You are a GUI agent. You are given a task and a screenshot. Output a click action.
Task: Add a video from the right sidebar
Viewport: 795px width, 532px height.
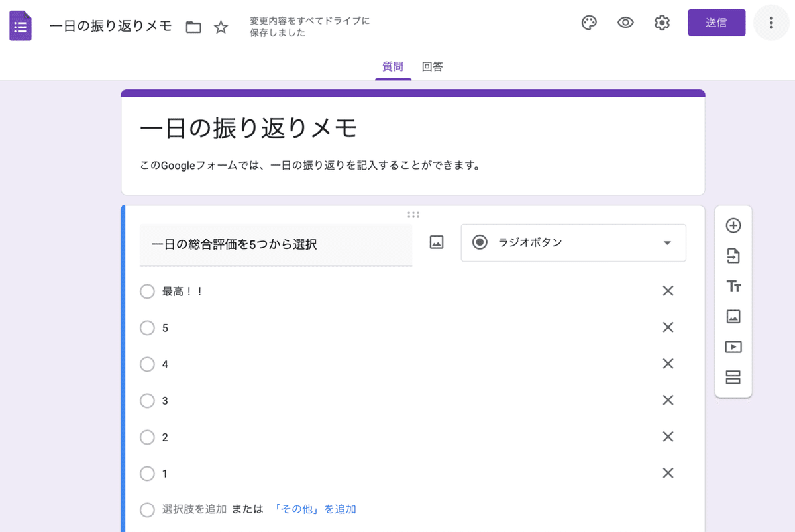(733, 346)
